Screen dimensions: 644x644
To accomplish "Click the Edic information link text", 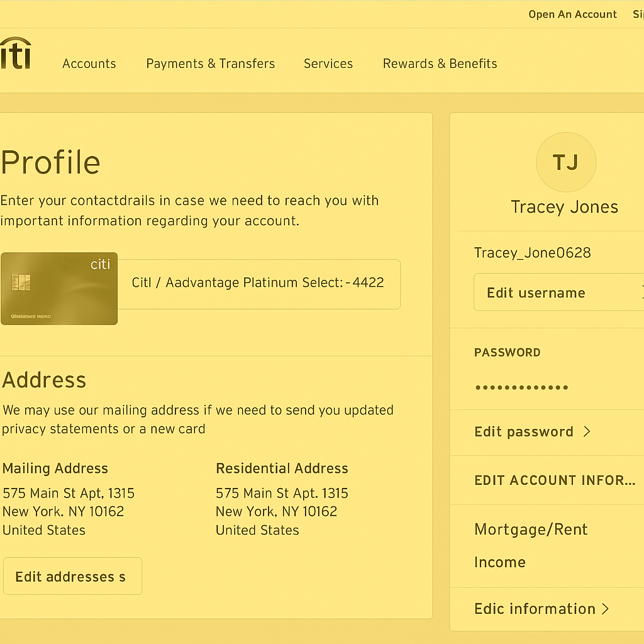I will click(535, 609).
